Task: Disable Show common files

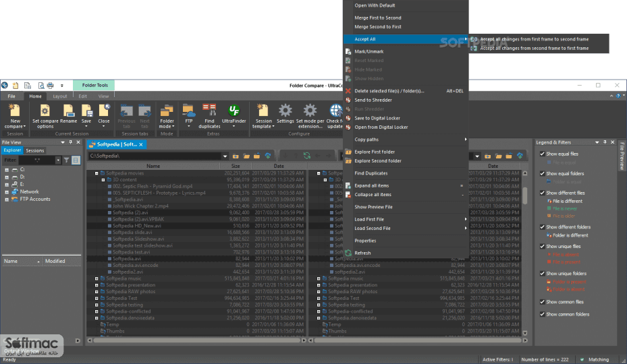Action: 542,302
